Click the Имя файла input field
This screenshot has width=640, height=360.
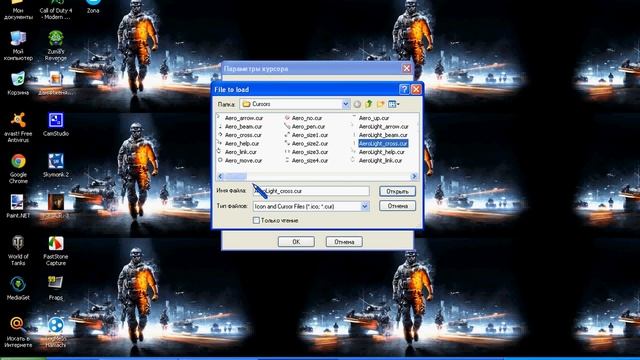311,191
